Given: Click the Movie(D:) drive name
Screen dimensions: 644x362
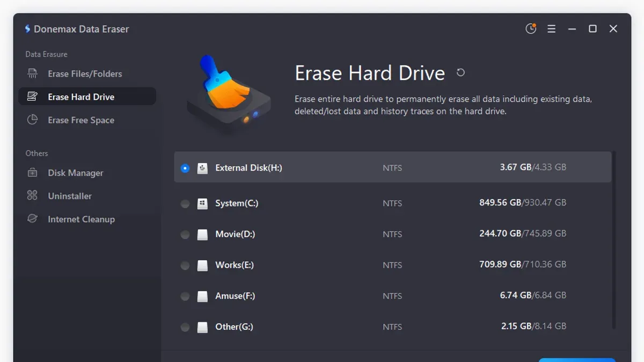Looking at the screenshot, I should coord(235,234).
